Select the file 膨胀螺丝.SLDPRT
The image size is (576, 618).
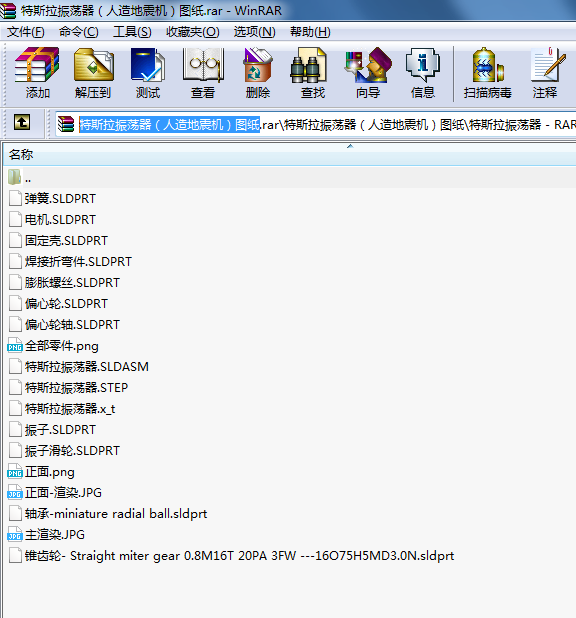pos(72,283)
